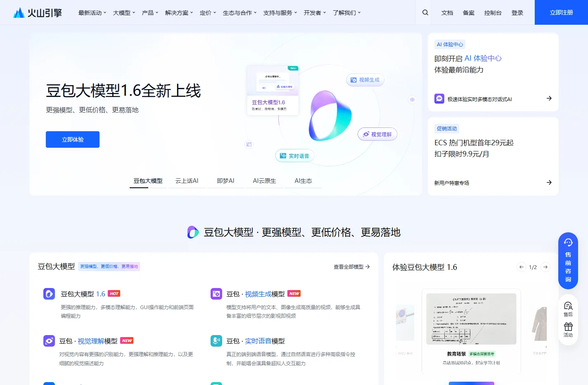Click the 立即体验 button
Viewport: 588px width, 385px height.
point(73,139)
